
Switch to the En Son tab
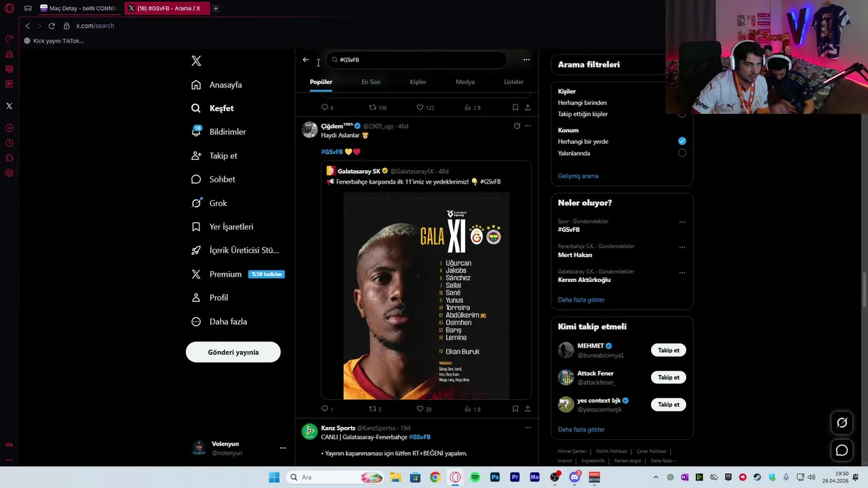(370, 82)
